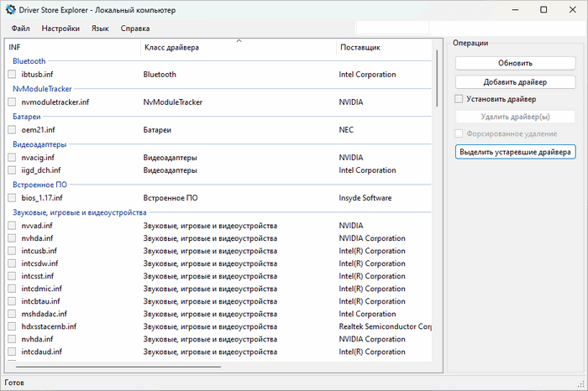588x391 pixels.
Task: Click the horizontal scrollbar under the list
Action: tap(118, 366)
